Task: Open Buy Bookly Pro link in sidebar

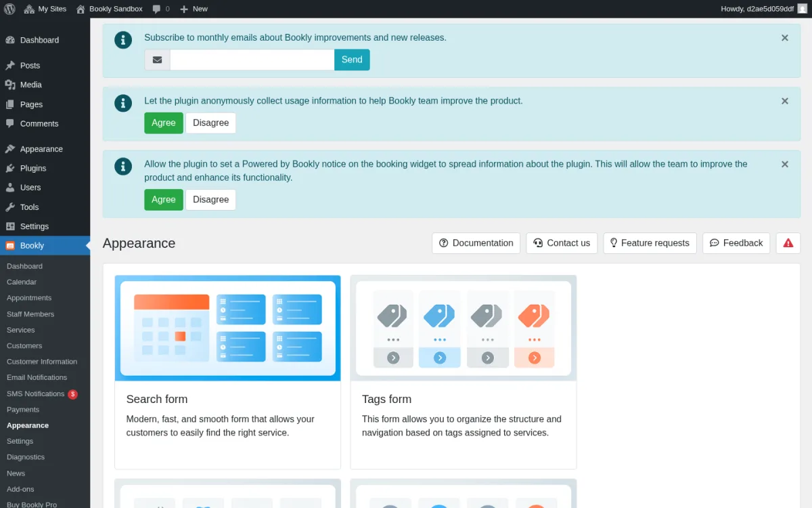Action: 32,505
